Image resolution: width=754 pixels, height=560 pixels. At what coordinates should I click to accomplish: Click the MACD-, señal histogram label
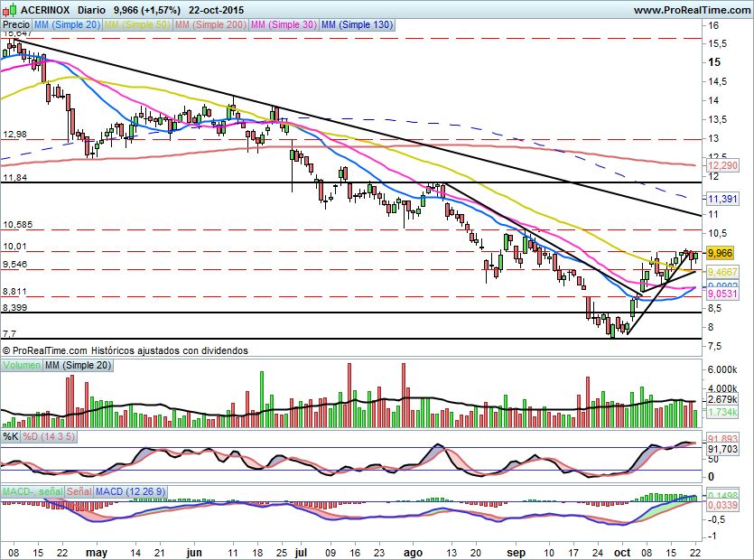32,491
